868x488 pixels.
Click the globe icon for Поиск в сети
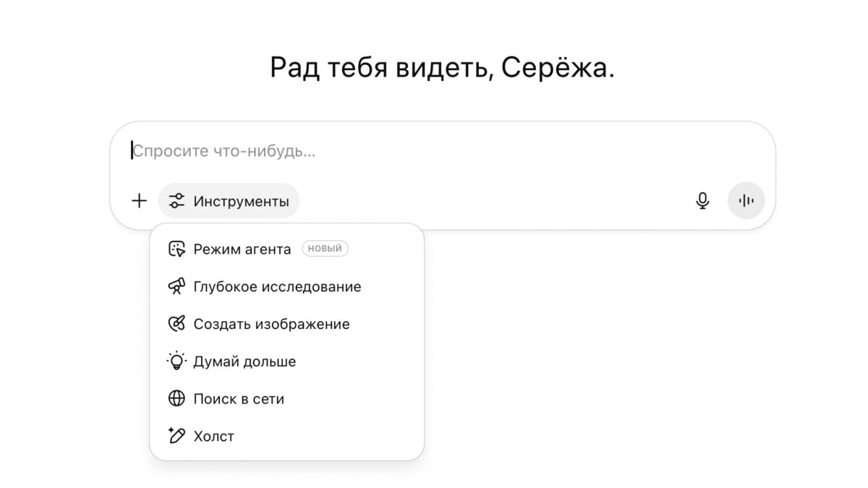pyautogui.click(x=177, y=398)
